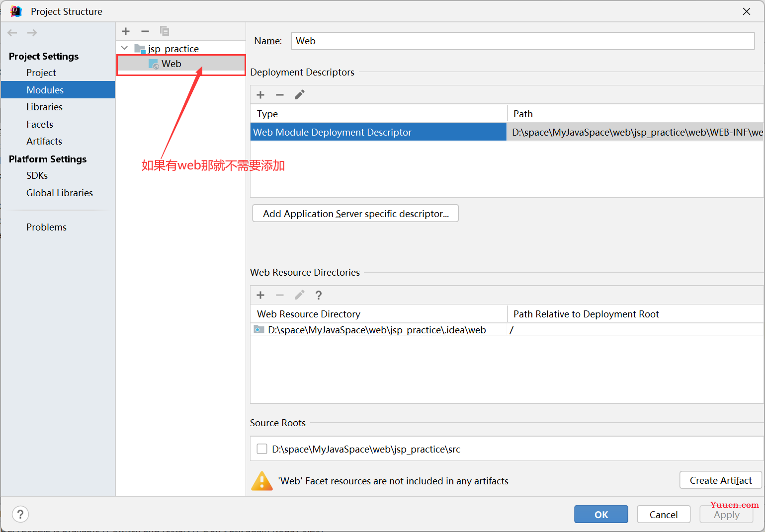Open Libraries settings

point(44,107)
